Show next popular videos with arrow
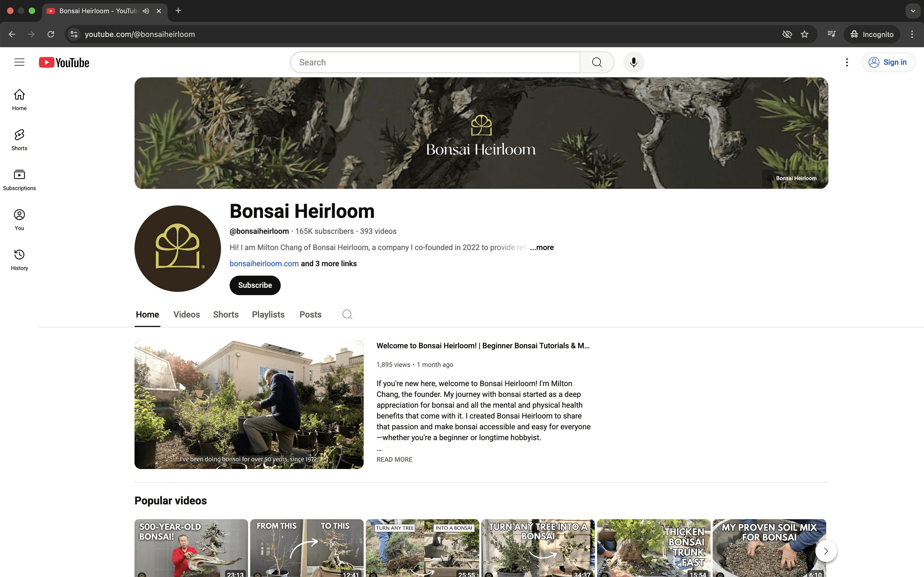The height and width of the screenshot is (577, 924). pyautogui.click(x=826, y=551)
